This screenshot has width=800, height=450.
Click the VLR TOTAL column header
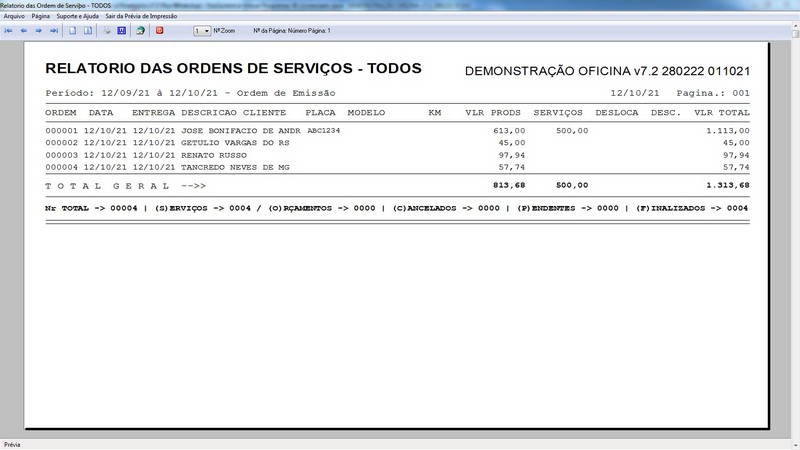click(722, 113)
